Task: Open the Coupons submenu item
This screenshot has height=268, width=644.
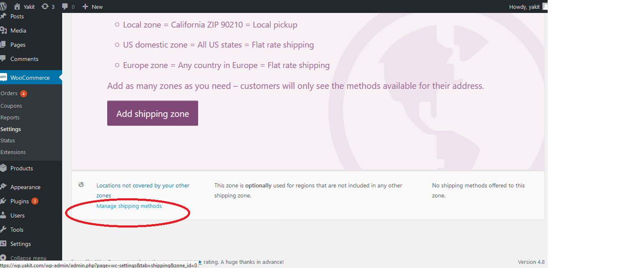Action: (x=11, y=106)
